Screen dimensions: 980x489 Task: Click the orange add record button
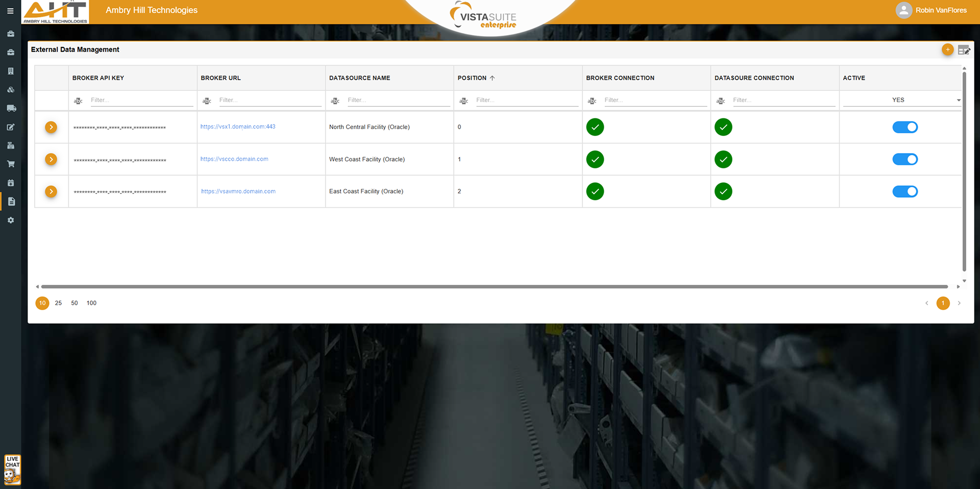pyautogui.click(x=947, y=50)
